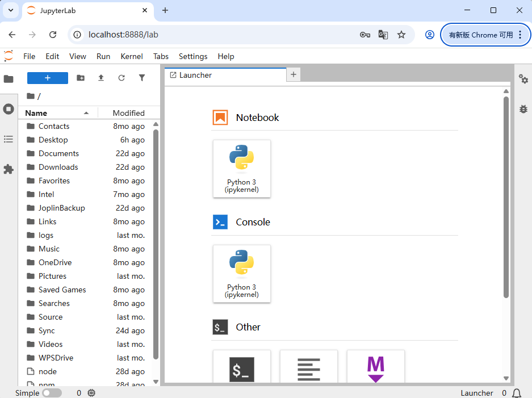Screen dimensions: 532x398
Task: Toggle Simple mode switch
Action: pos(52,393)
